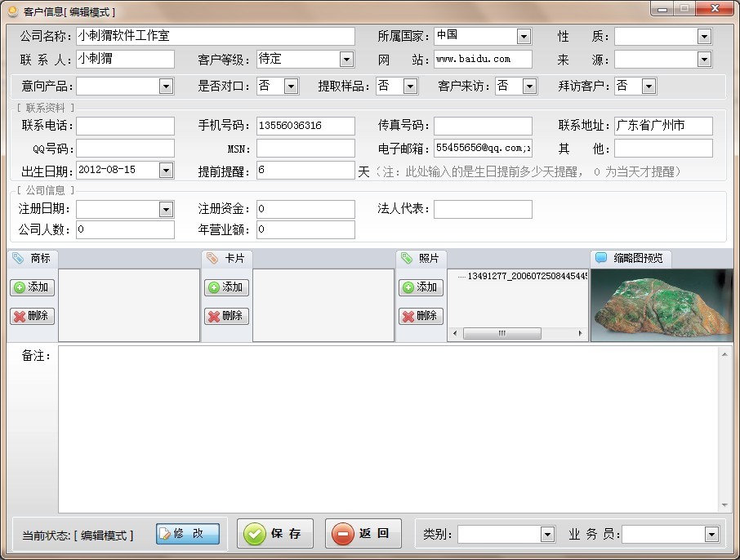Click the 返回 button to go back
This screenshot has width=740, height=560.
click(363, 534)
